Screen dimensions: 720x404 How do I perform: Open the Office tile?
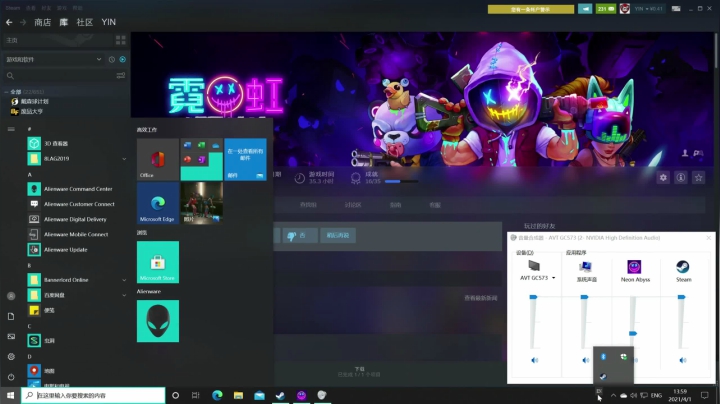click(158, 159)
